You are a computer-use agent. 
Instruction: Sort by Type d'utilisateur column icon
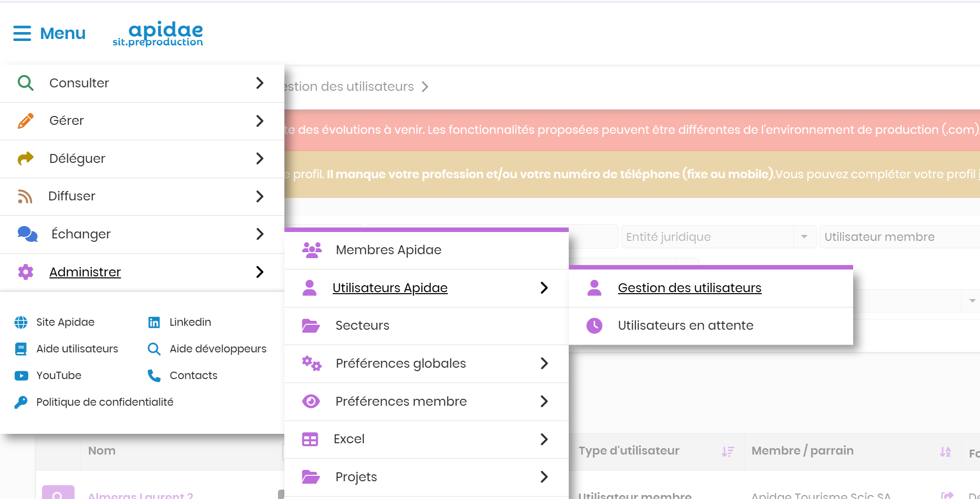[x=728, y=452]
